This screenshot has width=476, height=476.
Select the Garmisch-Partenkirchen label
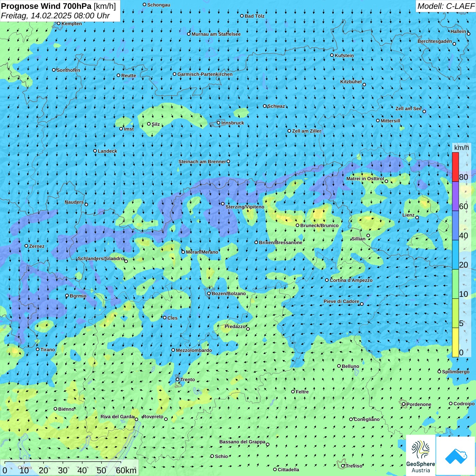pos(205,74)
